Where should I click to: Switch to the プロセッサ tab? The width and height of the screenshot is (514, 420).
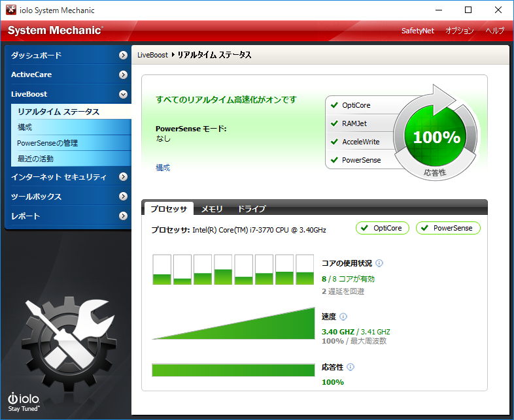pos(169,208)
